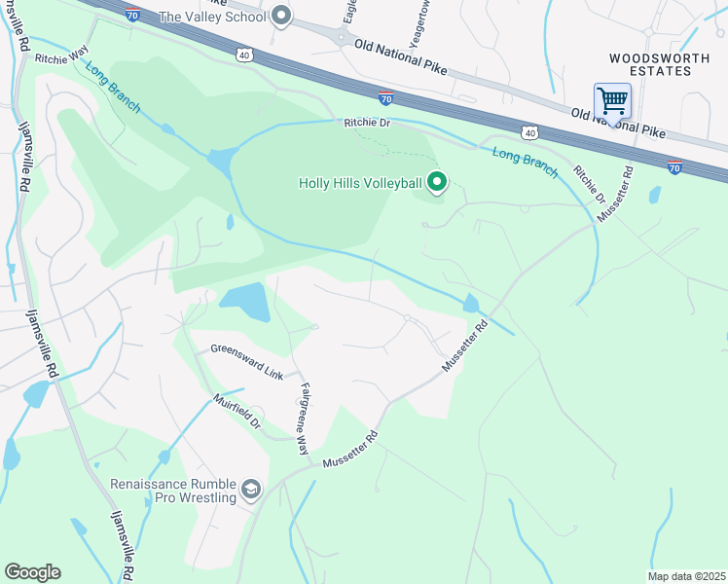Click the large pond near Greensward Link
The width and height of the screenshot is (728, 584).
245,302
